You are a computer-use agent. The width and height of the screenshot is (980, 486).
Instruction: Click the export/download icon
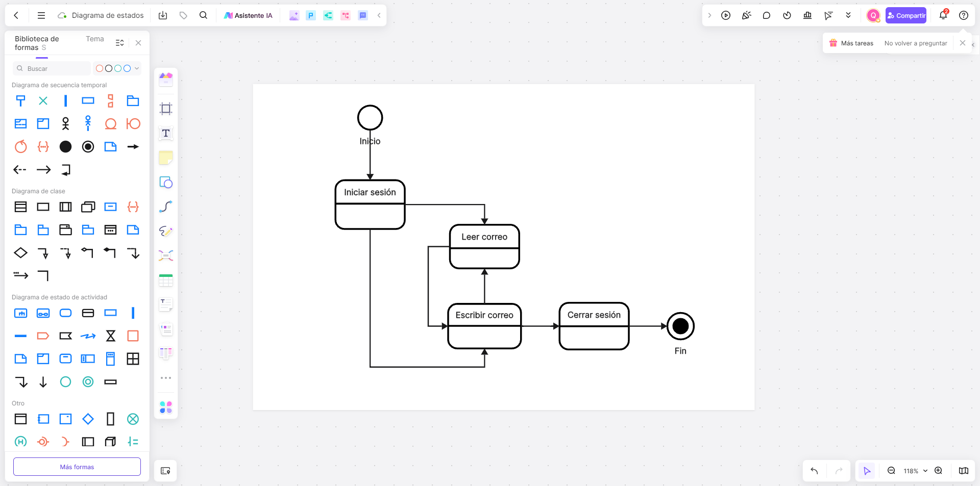click(163, 15)
